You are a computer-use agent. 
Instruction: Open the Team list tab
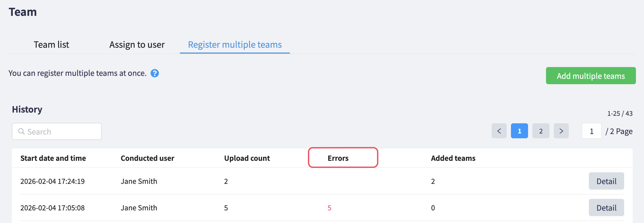51,45
